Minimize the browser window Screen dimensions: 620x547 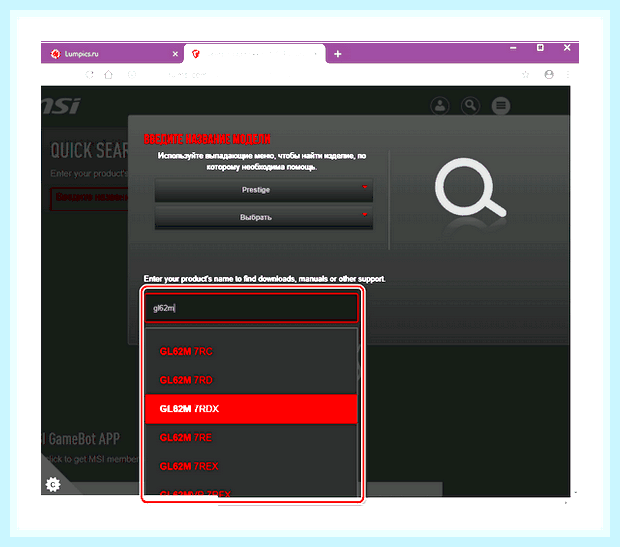513,48
